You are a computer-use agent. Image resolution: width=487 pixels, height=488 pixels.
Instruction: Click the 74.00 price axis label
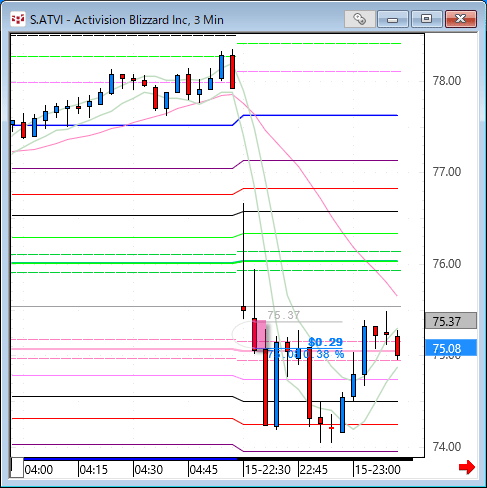coord(447,447)
